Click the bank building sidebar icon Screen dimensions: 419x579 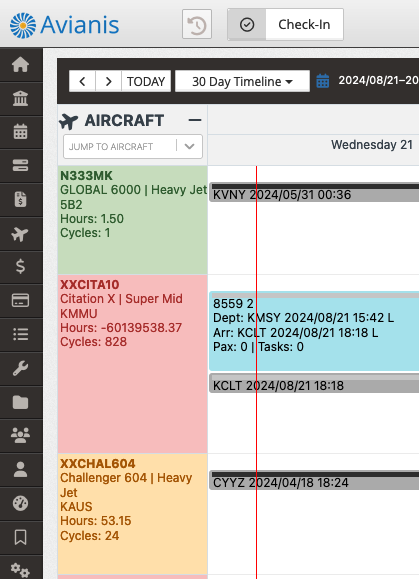tap(20, 99)
